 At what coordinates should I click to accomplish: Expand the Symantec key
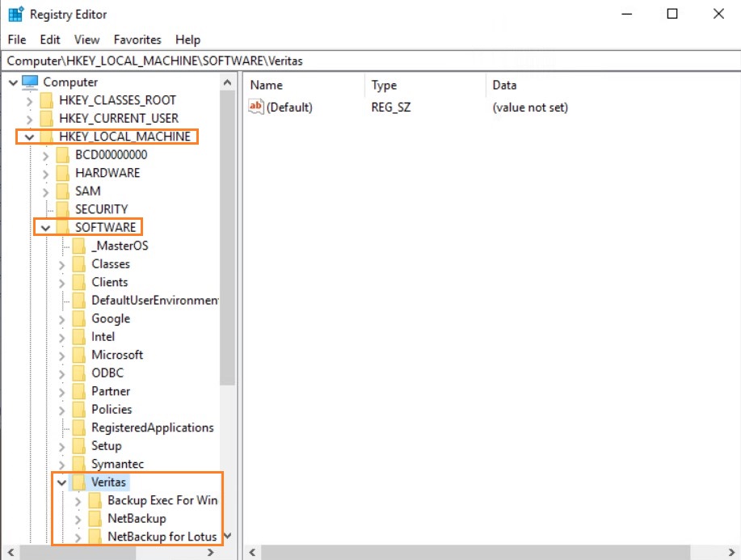62,465
